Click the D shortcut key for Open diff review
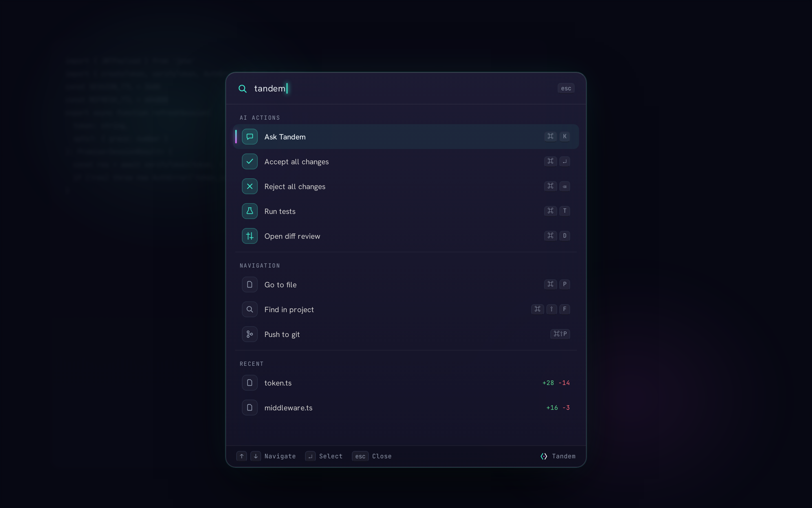Viewport: 812px width, 508px height. (565, 236)
